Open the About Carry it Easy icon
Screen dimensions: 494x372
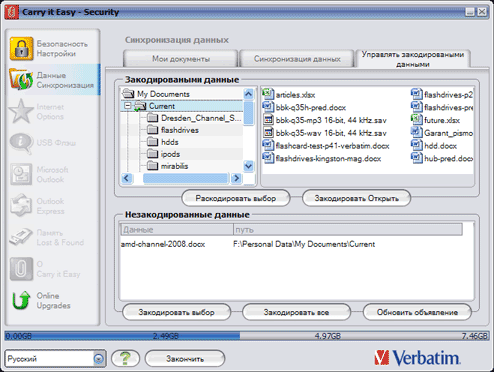tap(21, 269)
